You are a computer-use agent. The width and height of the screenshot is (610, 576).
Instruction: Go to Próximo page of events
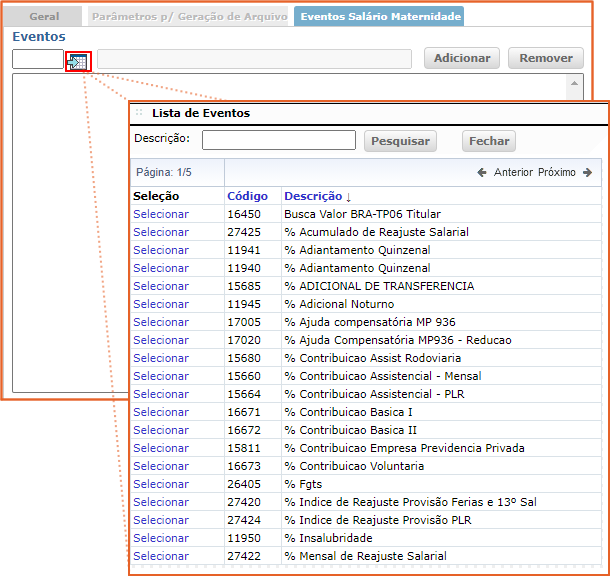(557, 172)
